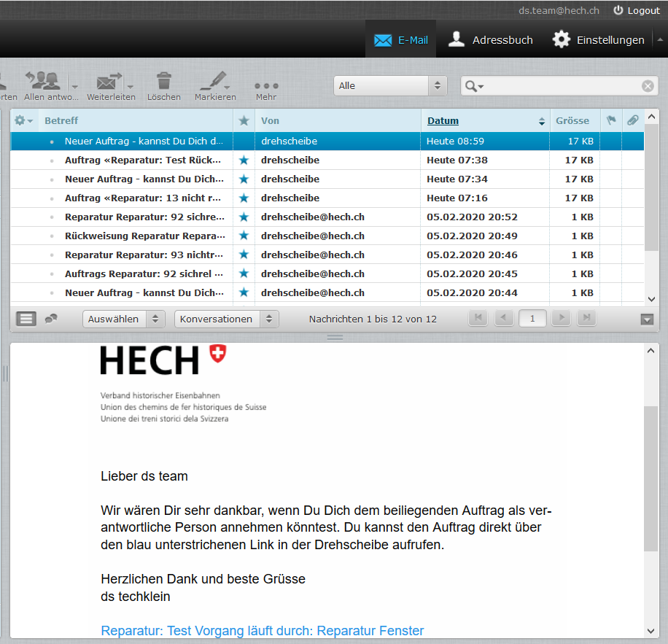Toggle star on Heute 07:38 message
The image size is (668, 644).
tap(244, 160)
